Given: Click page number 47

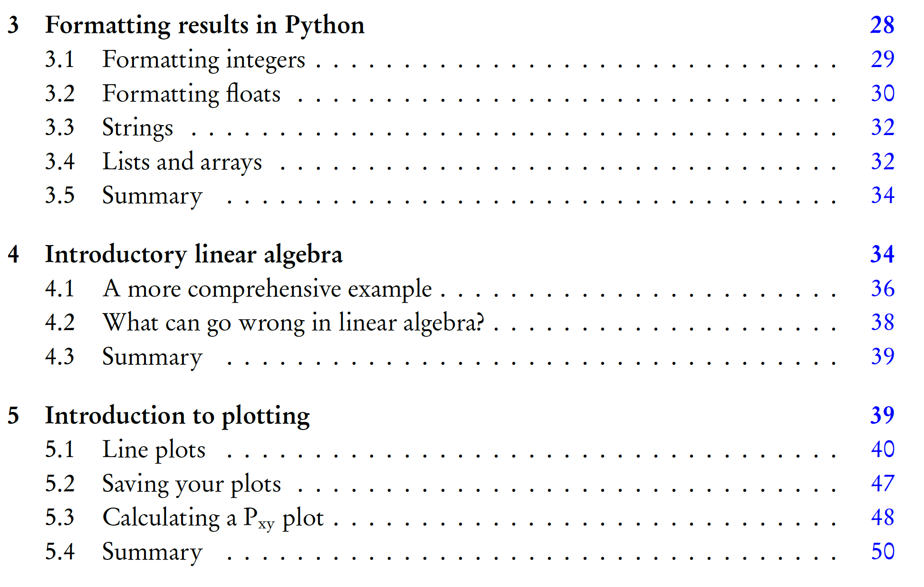Looking at the screenshot, I should click(882, 484).
